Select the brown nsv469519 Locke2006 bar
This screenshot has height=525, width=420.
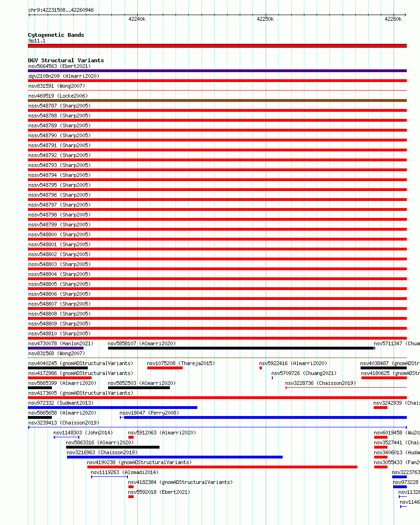click(x=218, y=100)
